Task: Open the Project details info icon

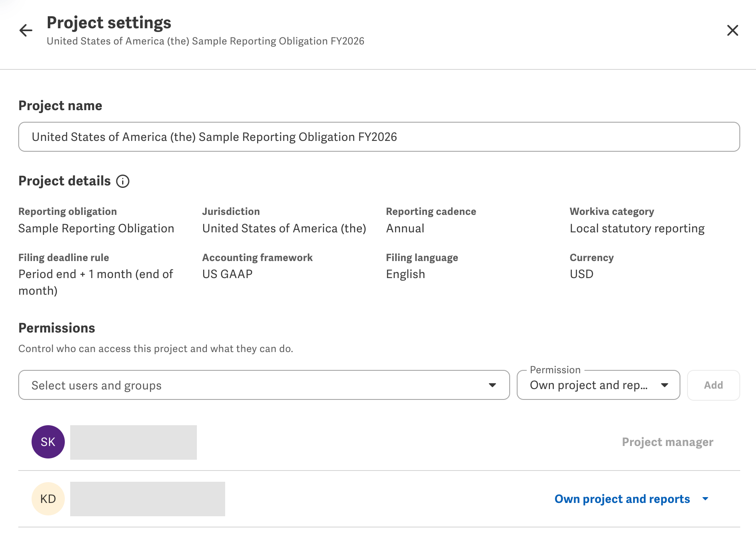Action: tap(123, 181)
